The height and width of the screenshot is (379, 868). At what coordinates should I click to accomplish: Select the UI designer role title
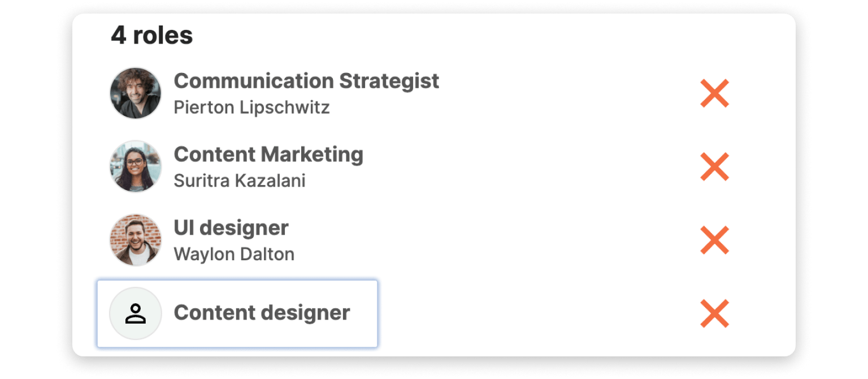point(231,228)
